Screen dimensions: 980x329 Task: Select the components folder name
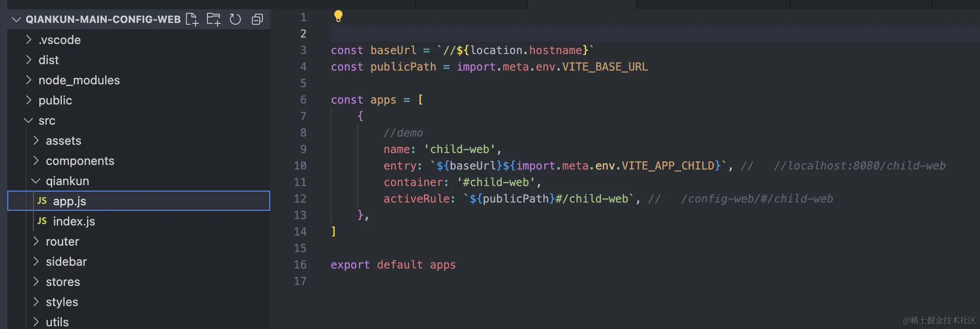point(80,161)
